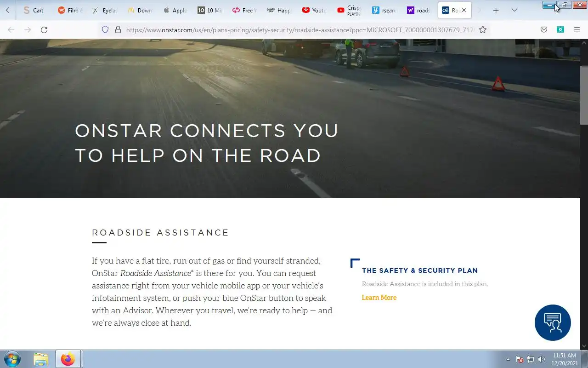Bookmark this page with star icon
The height and width of the screenshot is (368, 588).
(x=483, y=29)
